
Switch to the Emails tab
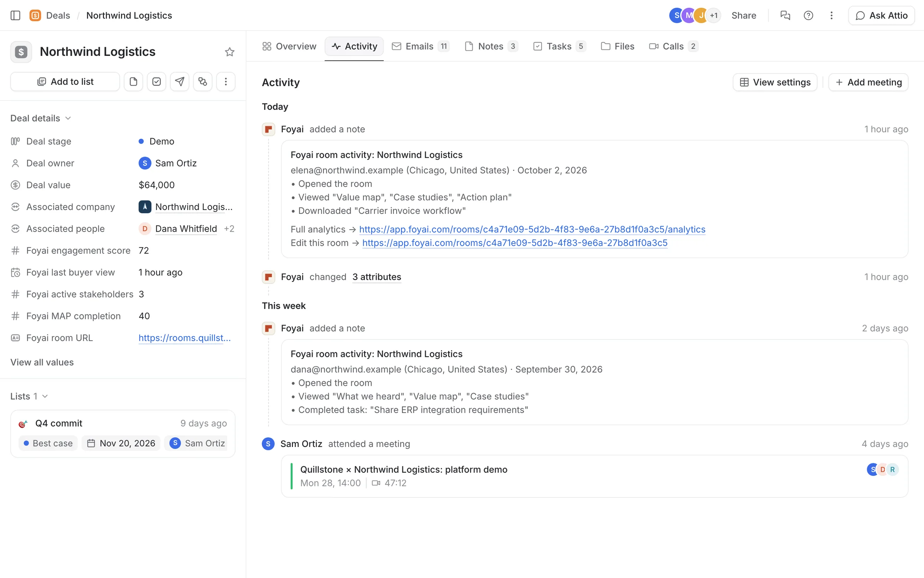[420, 46]
